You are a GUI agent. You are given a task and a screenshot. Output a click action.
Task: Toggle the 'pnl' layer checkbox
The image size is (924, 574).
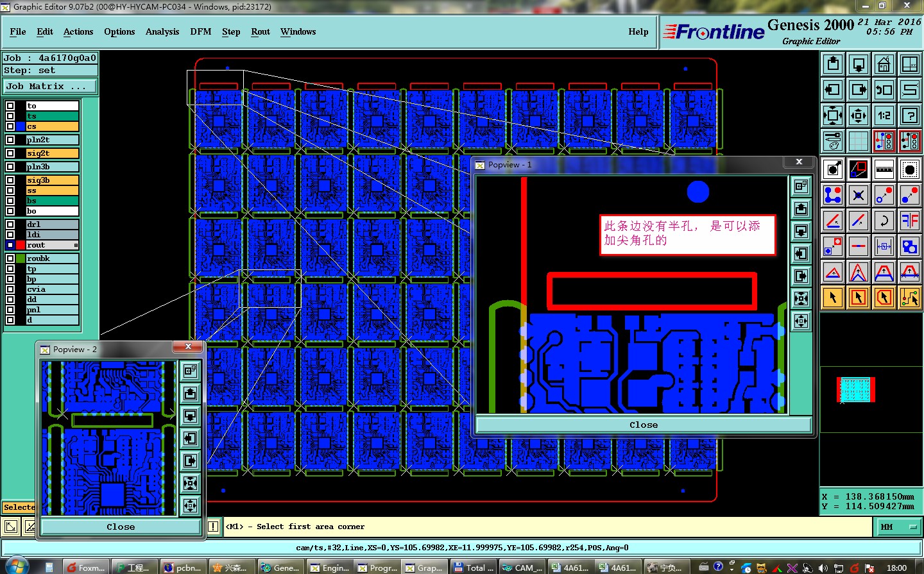[x=10, y=310]
